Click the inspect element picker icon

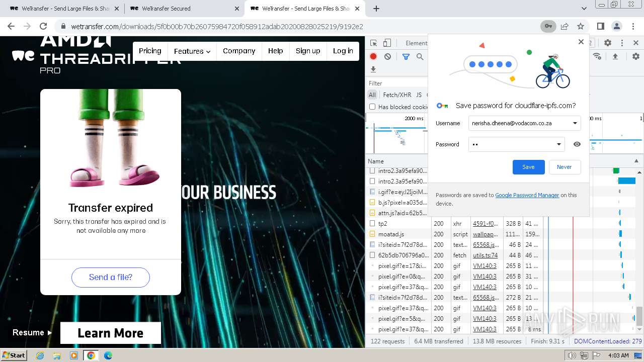[373, 43]
